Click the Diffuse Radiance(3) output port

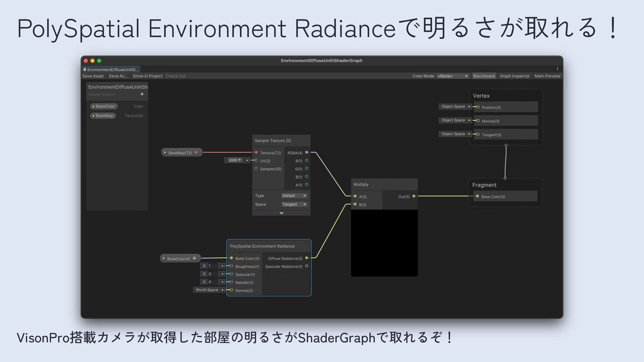pyautogui.click(x=307, y=258)
